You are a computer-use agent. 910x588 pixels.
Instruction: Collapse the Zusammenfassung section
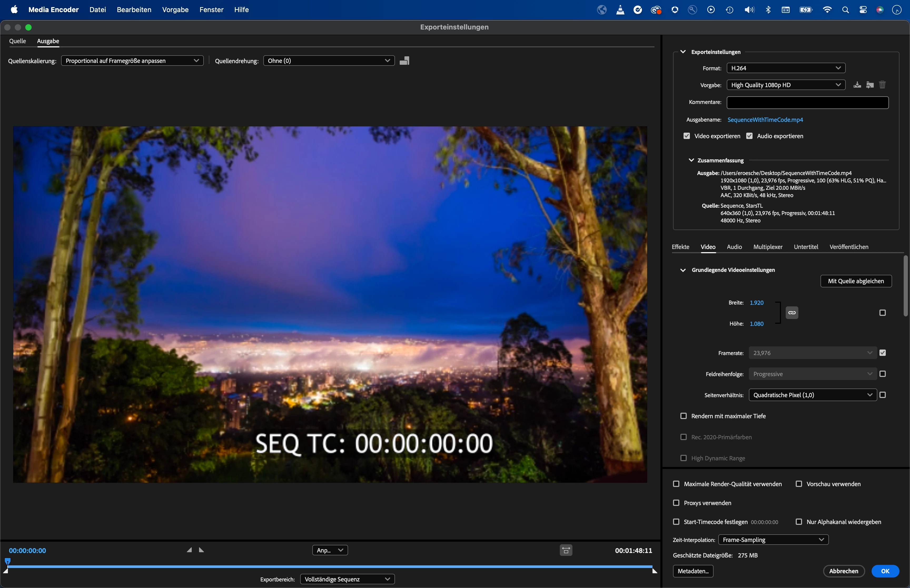point(691,160)
